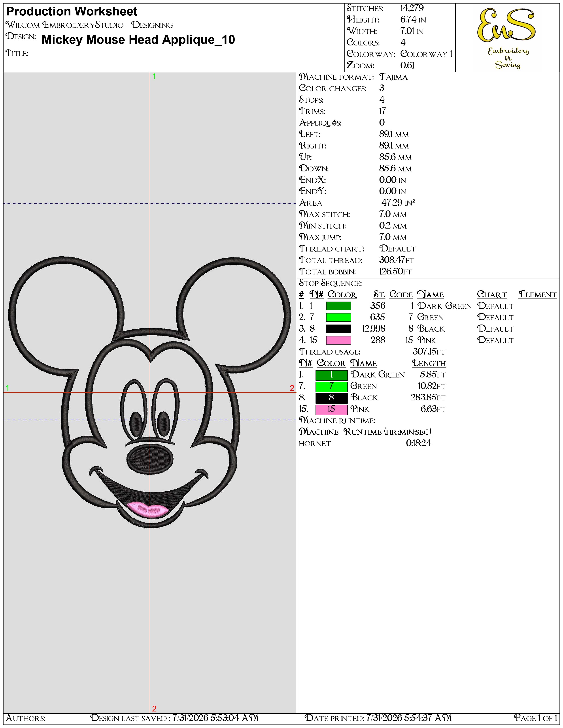Select the "Date printed" timestamp

pos(378,718)
